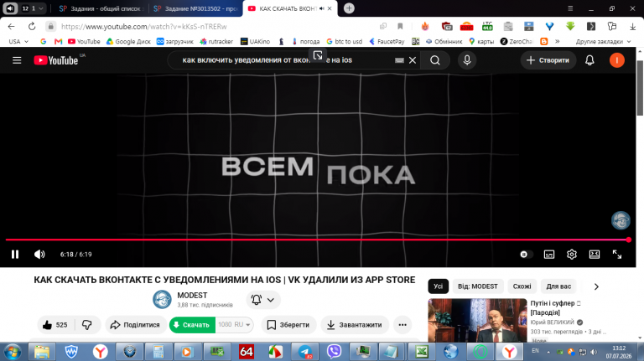Viewport: 644px width, 361px height.
Task: Expand the USA bookmarks folder
Action: 18,41
